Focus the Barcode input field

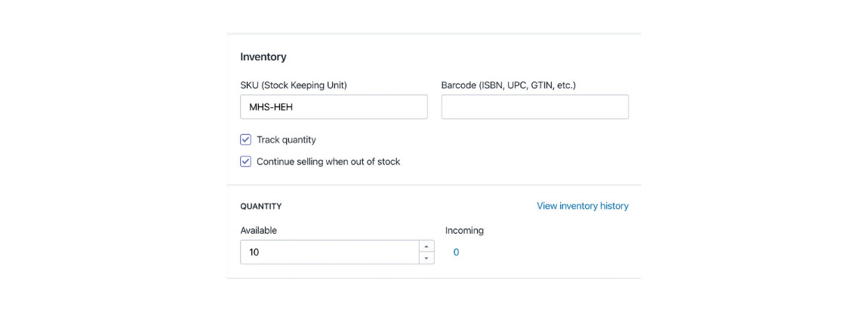(x=534, y=107)
